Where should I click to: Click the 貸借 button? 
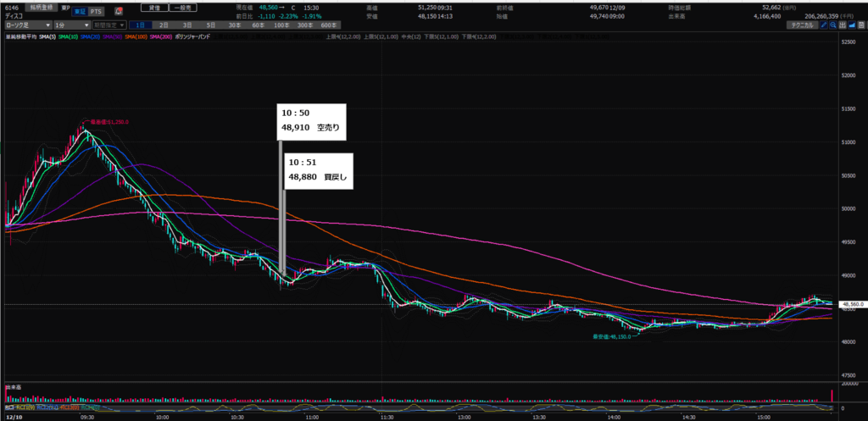pos(155,8)
